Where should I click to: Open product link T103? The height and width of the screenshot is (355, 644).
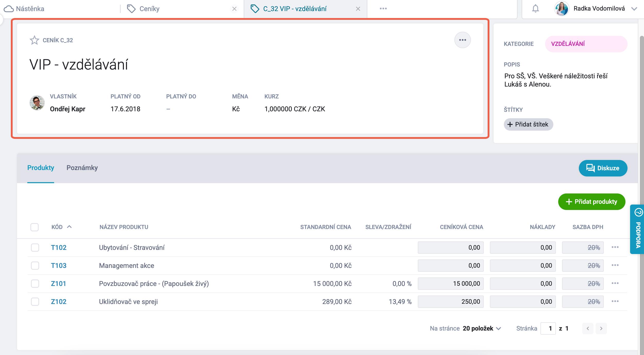coord(59,266)
